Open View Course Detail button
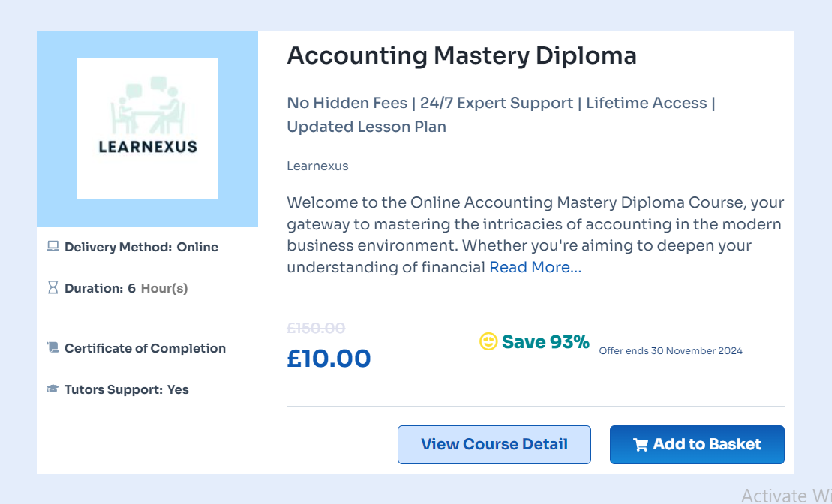The image size is (832, 504). pos(494,444)
